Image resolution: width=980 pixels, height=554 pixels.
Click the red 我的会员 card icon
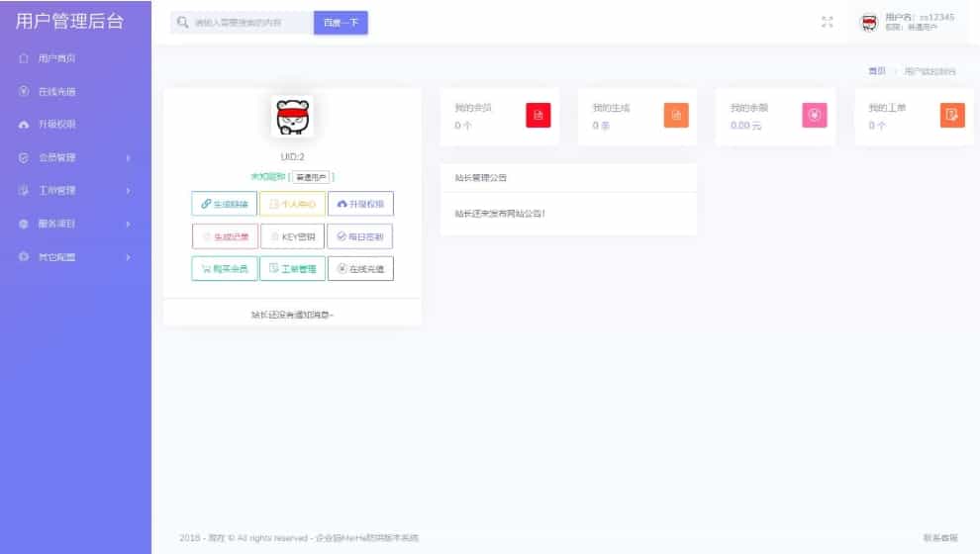tap(538, 116)
